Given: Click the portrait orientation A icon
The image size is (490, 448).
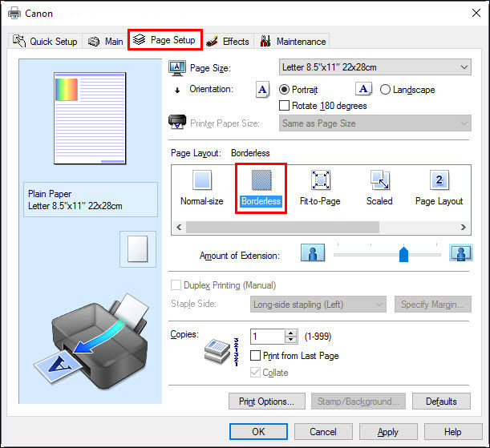Looking at the screenshot, I should click(x=262, y=90).
